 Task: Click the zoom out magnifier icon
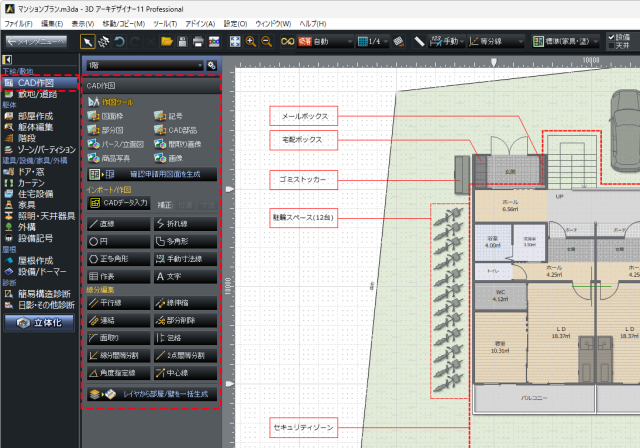click(267, 42)
